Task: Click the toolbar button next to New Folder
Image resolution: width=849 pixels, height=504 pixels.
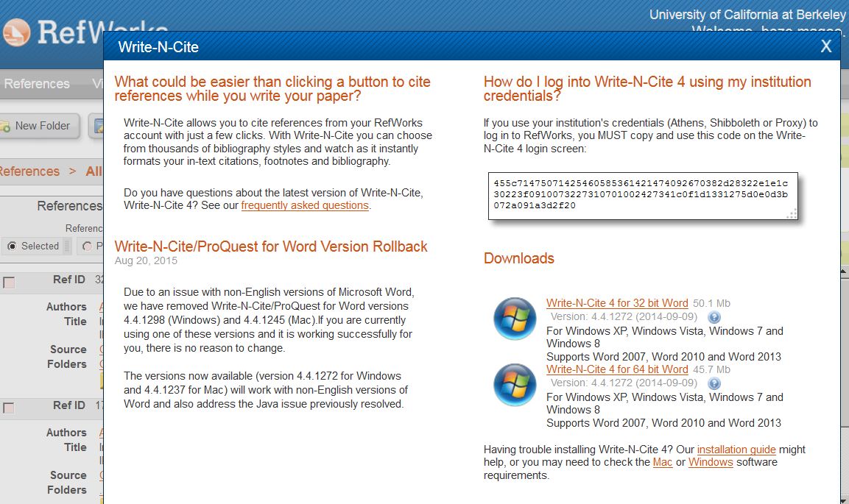Action: pyautogui.click(x=96, y=126)
